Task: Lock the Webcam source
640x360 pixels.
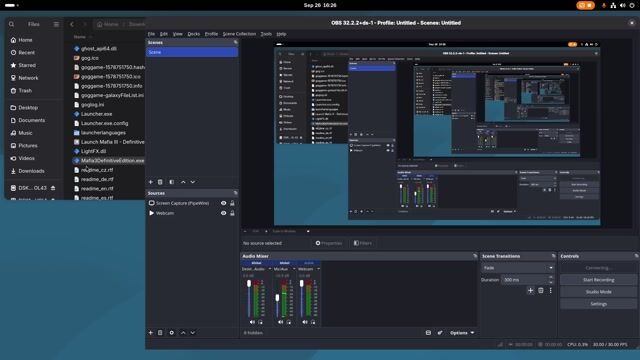Action: 232,213
